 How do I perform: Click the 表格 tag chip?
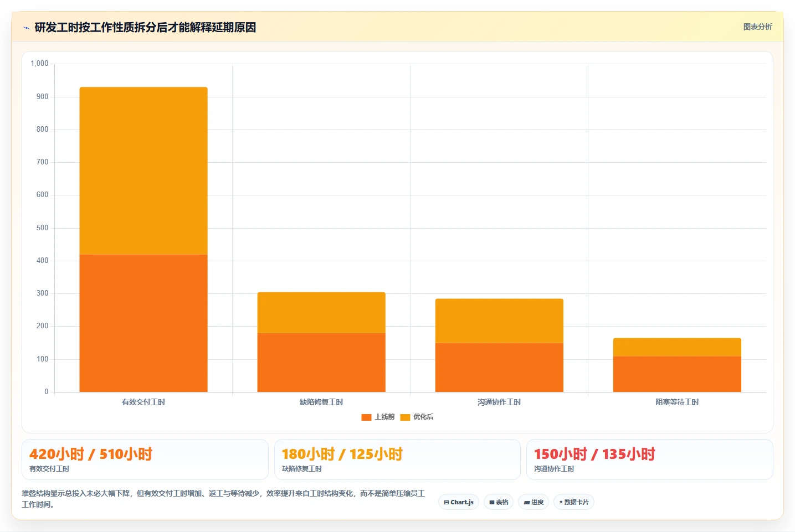click(x=499, y=502)
